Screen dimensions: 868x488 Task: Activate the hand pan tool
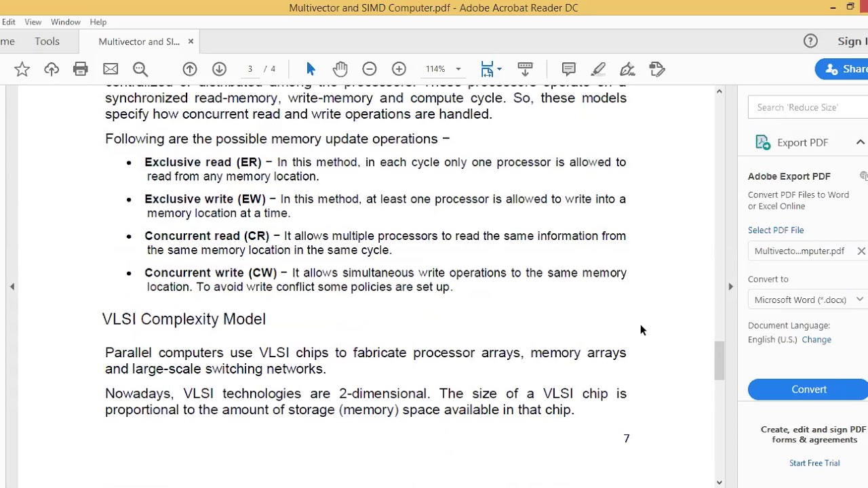click(340, 69)
